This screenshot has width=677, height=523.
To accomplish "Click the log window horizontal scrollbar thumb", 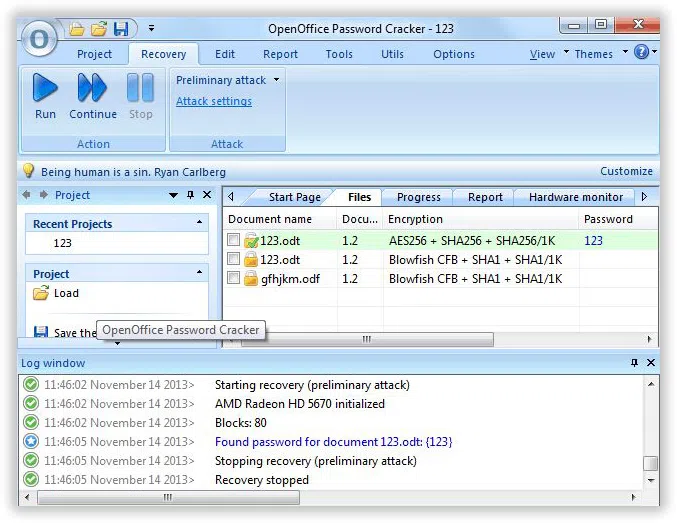I will pyautogui.click(x=168, y=497).
